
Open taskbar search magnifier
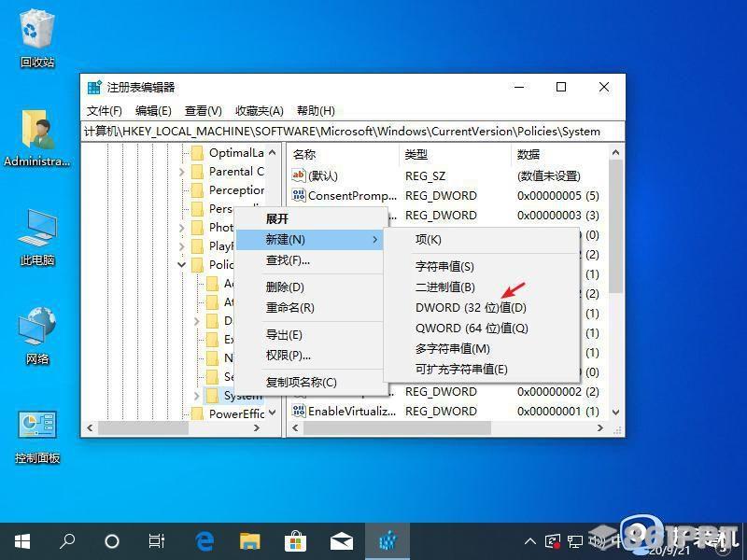coord(67,541)
